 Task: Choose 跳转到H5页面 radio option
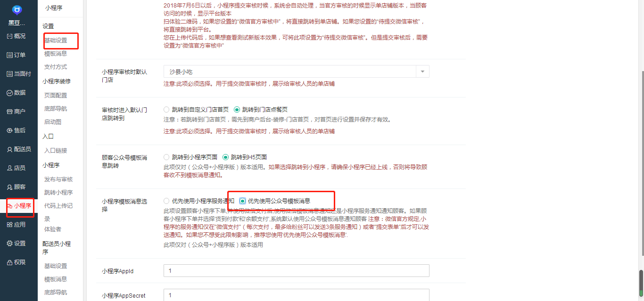[x=225, y=157]
